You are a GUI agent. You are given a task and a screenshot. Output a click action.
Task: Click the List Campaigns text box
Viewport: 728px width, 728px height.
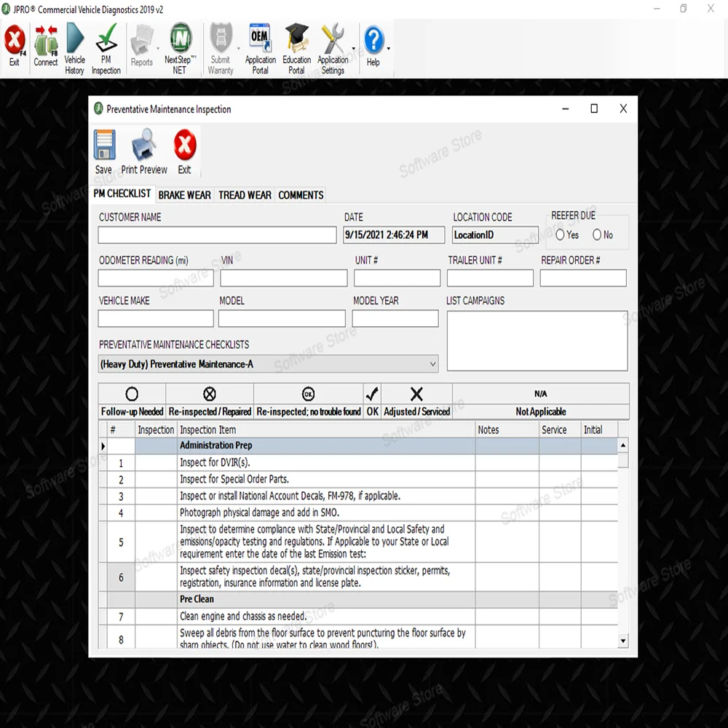point(537,341)
